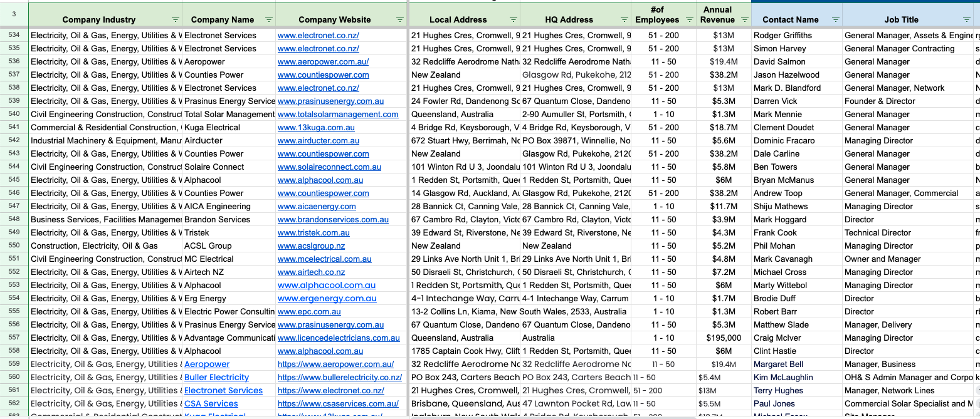Select the Craig McIver contact cell
The height and width of the screenshot is (419, 980).
point(797,338)
